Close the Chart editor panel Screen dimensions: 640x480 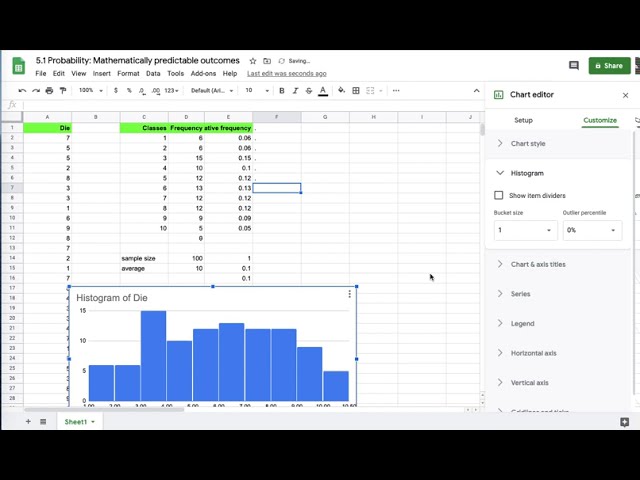(x=625, y=95)
